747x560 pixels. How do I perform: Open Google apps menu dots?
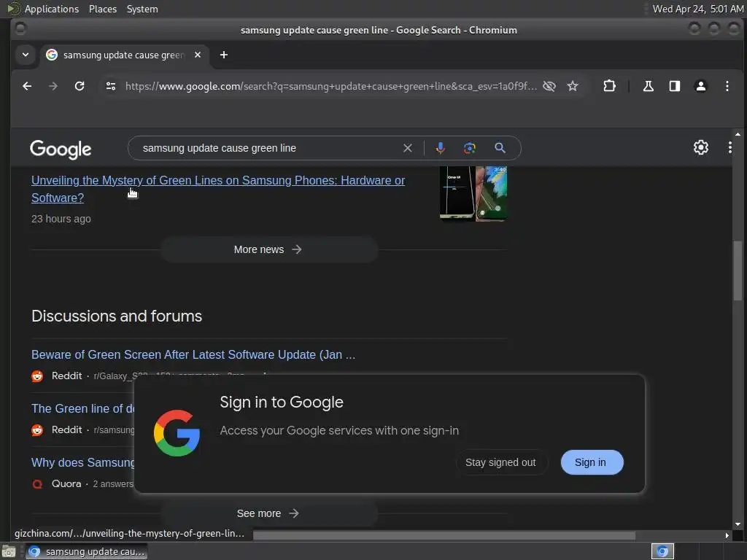[729, 147]
